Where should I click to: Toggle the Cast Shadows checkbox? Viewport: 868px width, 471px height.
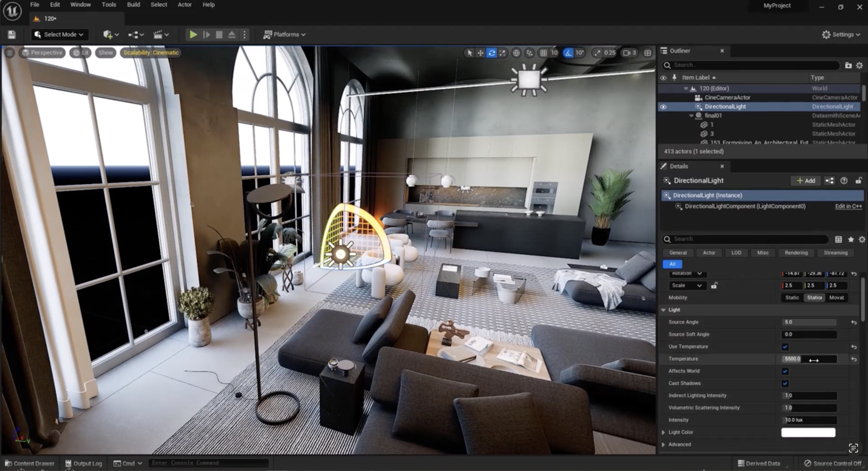(785, 383)
